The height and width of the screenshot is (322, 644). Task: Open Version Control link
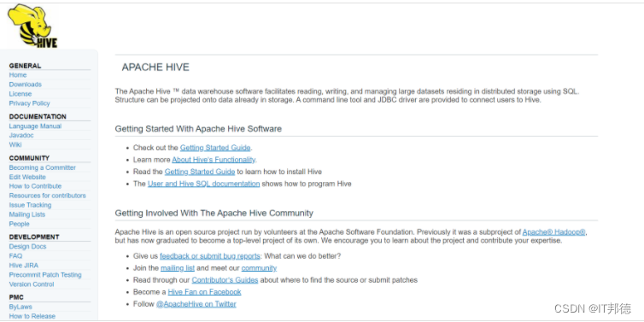point(32,284)
